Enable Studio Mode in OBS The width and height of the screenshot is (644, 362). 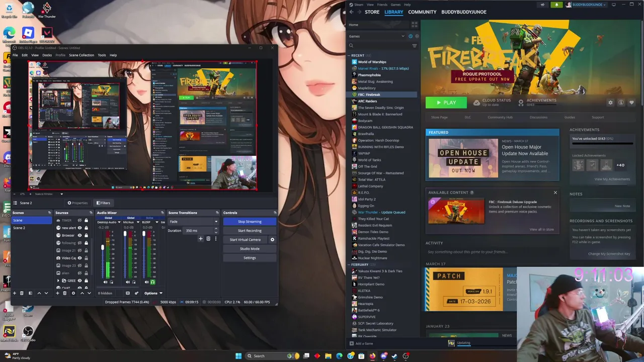[250, 249]
